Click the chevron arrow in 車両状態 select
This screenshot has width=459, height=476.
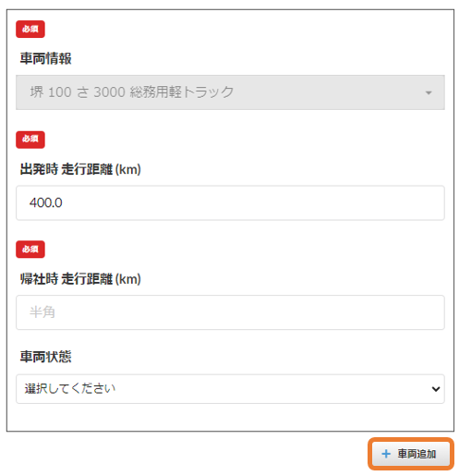pyautogui.click(x=436, y=389)
